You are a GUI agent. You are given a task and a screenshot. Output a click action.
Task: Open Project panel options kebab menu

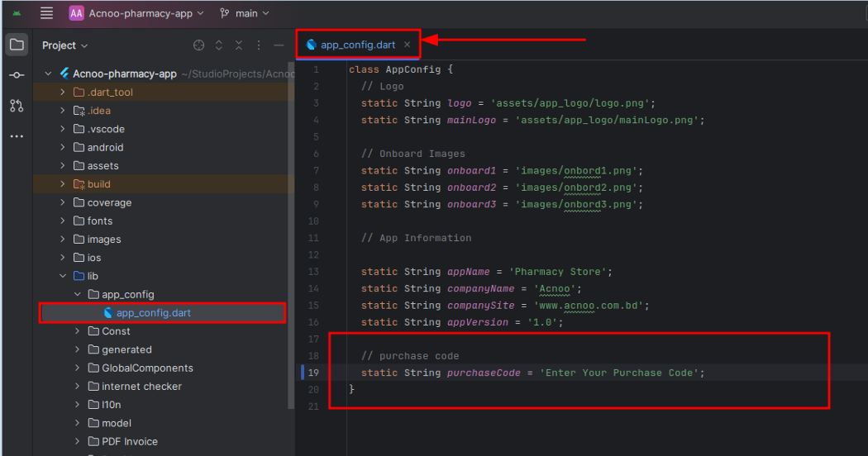[x=259, y=45]
